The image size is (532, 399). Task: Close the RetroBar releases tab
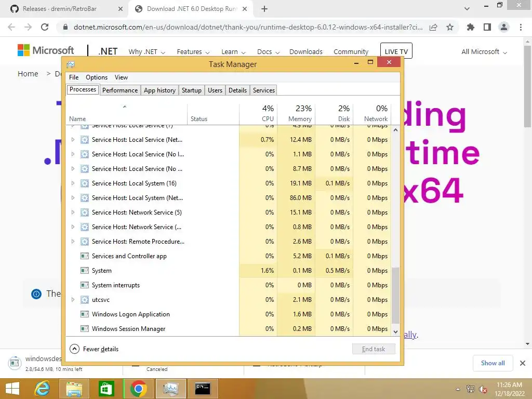[x=121, y=9]
